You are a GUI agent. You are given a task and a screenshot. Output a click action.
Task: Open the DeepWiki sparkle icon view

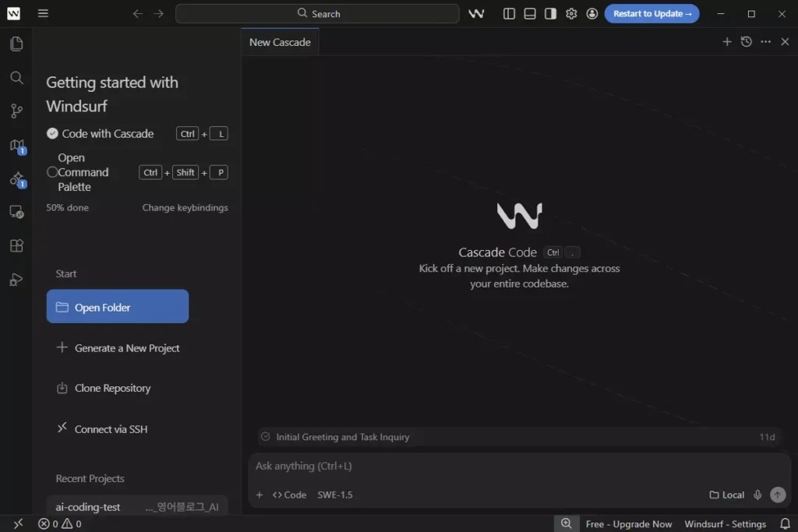(x=17, y=179)
